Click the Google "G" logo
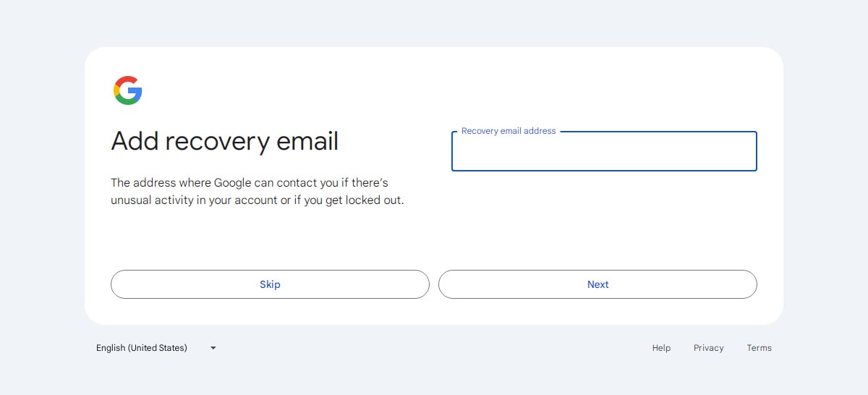Viewport: 868px width, 395px height. (x=128, y=90)
